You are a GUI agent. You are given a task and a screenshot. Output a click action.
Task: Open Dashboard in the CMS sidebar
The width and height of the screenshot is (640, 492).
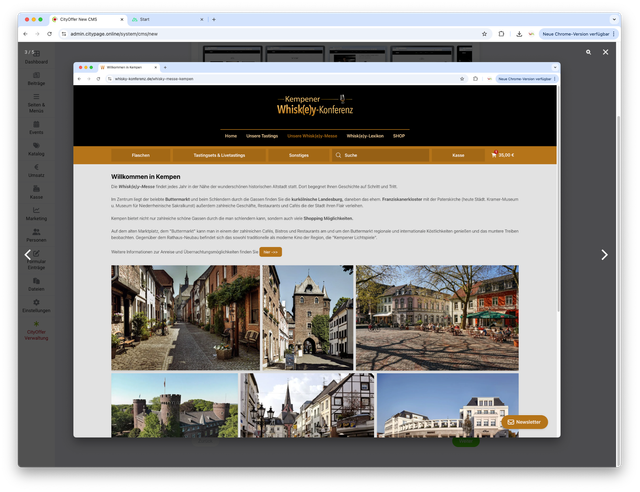(x=36, y=58)
